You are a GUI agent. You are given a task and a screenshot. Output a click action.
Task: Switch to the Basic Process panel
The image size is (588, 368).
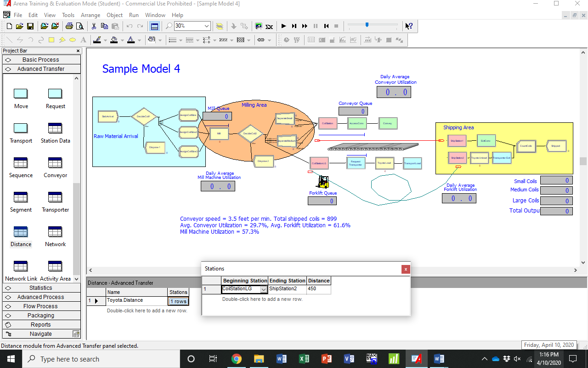41,59
